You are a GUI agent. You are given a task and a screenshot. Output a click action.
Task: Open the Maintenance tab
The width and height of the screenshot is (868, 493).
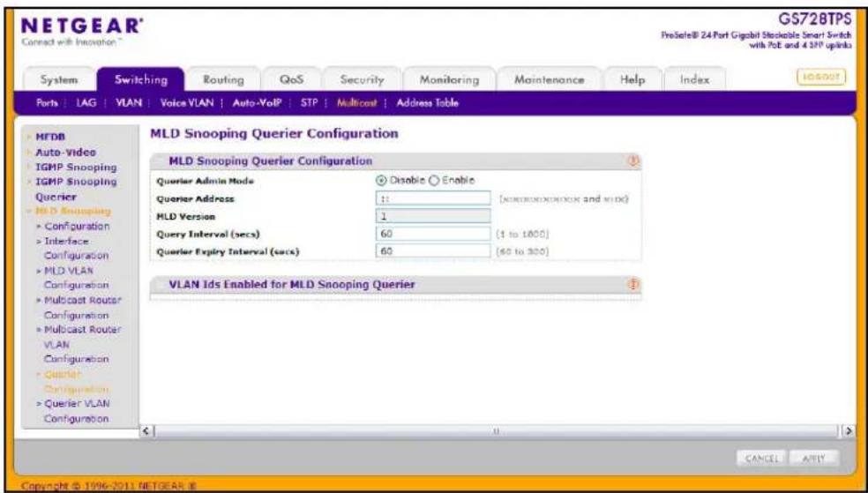(x=550, y=79)
